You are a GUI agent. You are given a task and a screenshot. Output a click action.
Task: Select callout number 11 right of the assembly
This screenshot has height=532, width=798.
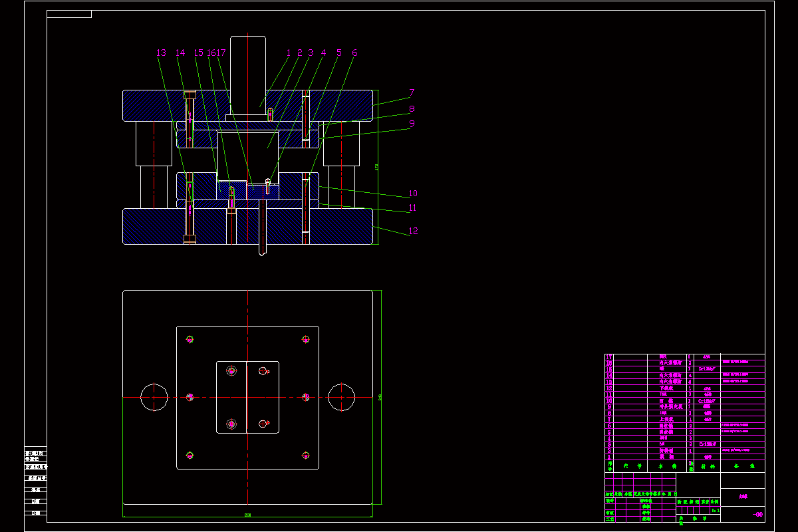413,208
